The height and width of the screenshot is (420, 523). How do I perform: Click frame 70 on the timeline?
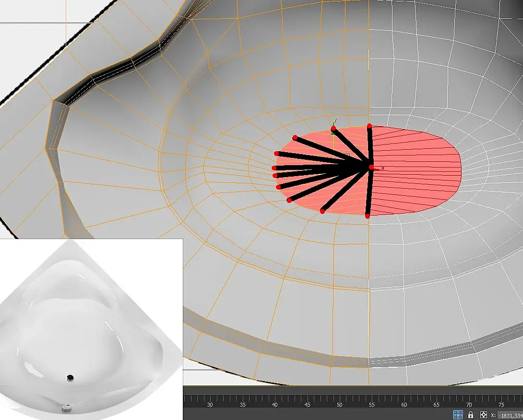point(469,404)
